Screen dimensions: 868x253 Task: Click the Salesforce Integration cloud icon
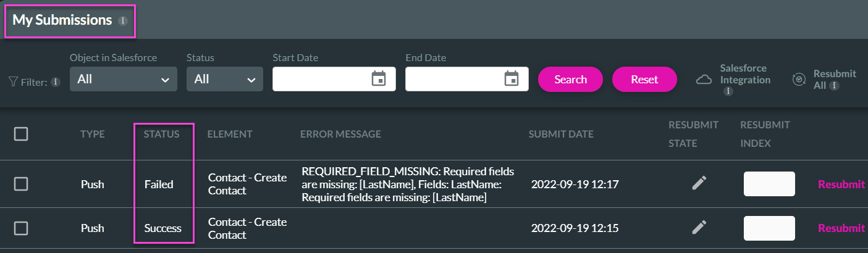click(704, 80)
